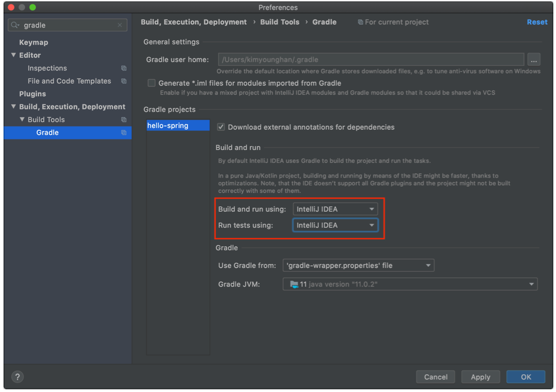The width and height of the screenshot is (556, 392).
Task: Enable 'Generate *.iml files for modules' option
Action: 151,82
